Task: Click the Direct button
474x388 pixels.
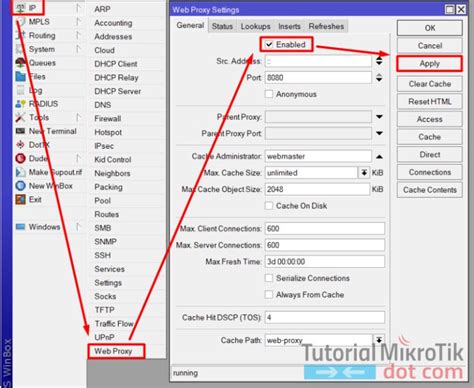Action: pyautogui.click(x=430, y=154)
